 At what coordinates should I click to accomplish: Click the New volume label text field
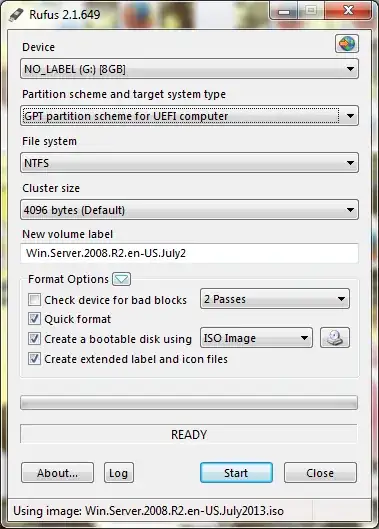(x=189, y=253)
